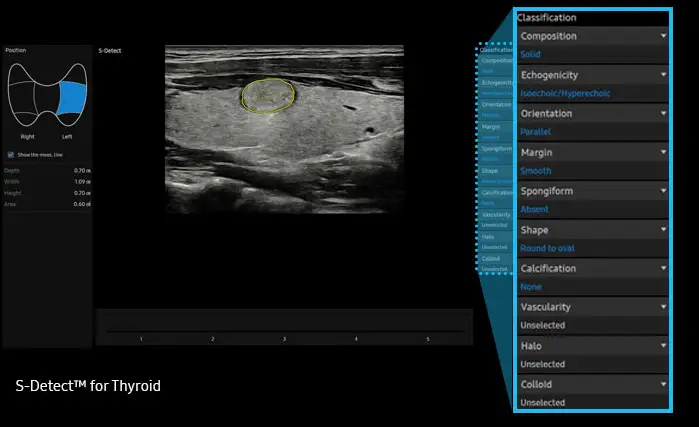Open the Orientation dropdown
Viewport: 699px width, 427px height.
pyautogui.click(x=593, y=113)
